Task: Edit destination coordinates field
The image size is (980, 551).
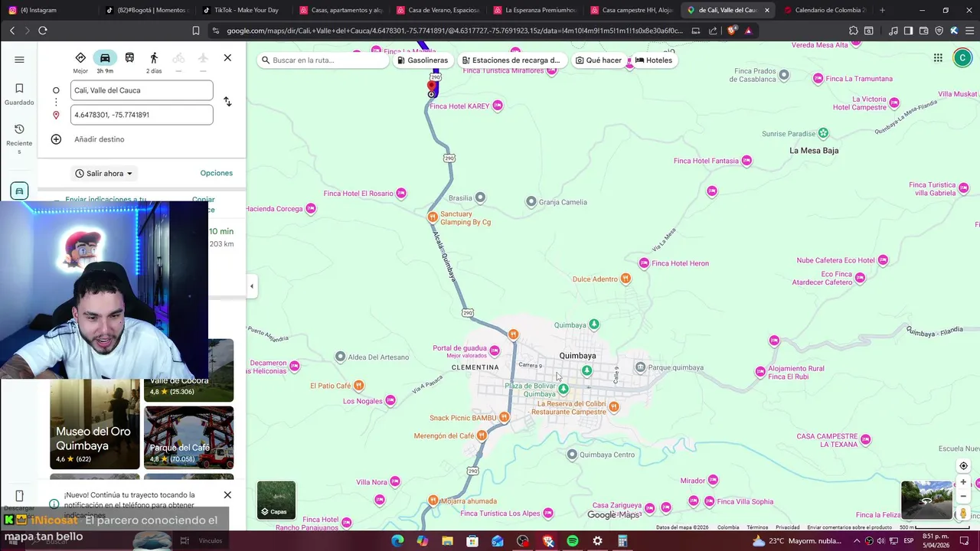Action: [x=142, y=115]
